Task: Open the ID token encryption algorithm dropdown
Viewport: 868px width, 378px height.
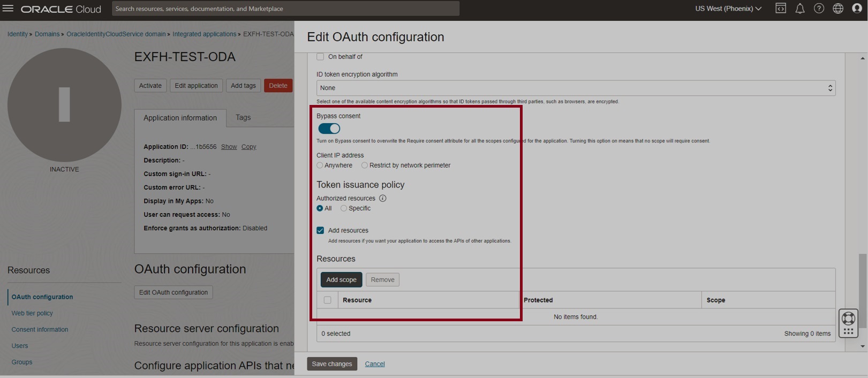Action: [x=576, y=88]
